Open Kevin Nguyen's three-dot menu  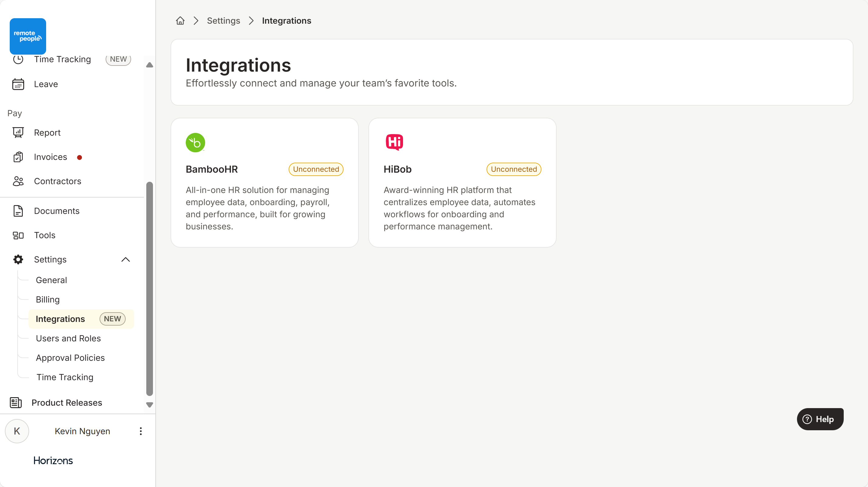[x=141, y=431]
